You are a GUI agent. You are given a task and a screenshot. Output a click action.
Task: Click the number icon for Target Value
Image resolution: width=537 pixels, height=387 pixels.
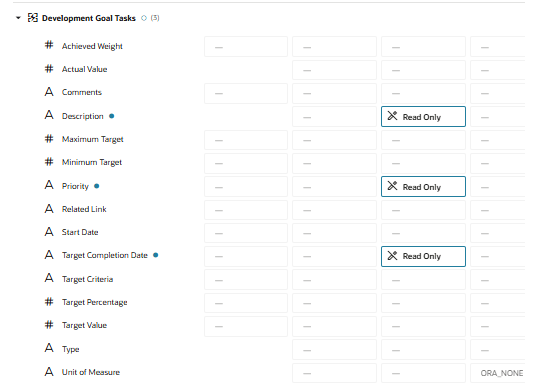coord(49,325)
